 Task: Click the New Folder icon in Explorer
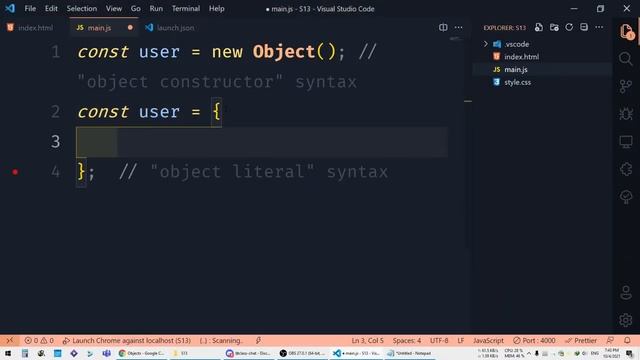pyautogui.click(x=554, y=27)
